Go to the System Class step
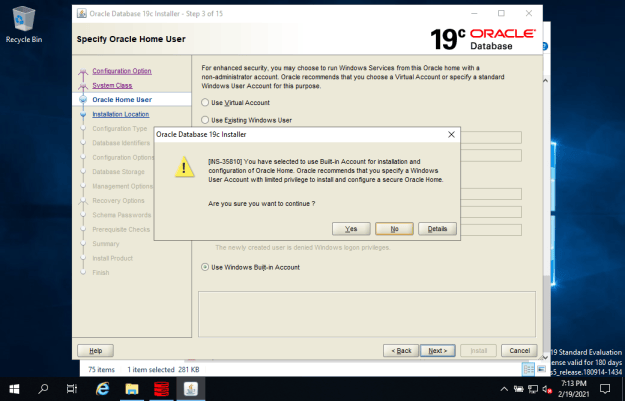 (x=112, y=85)
